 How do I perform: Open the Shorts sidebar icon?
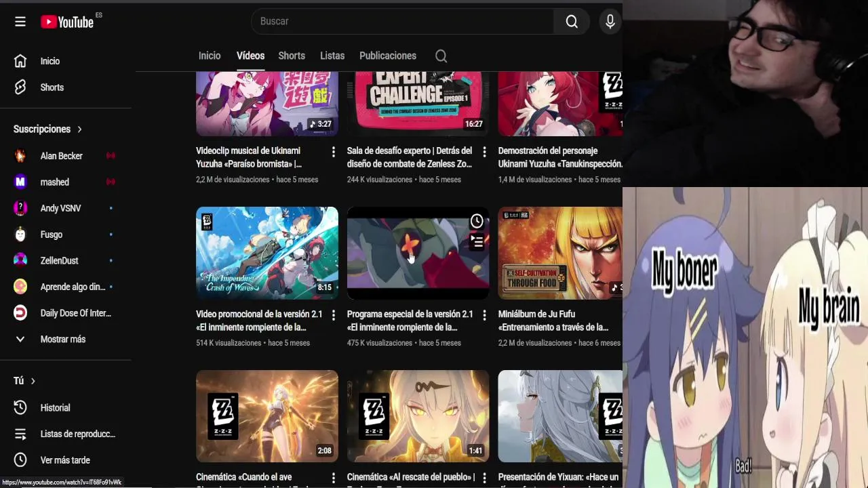[20, 87]
